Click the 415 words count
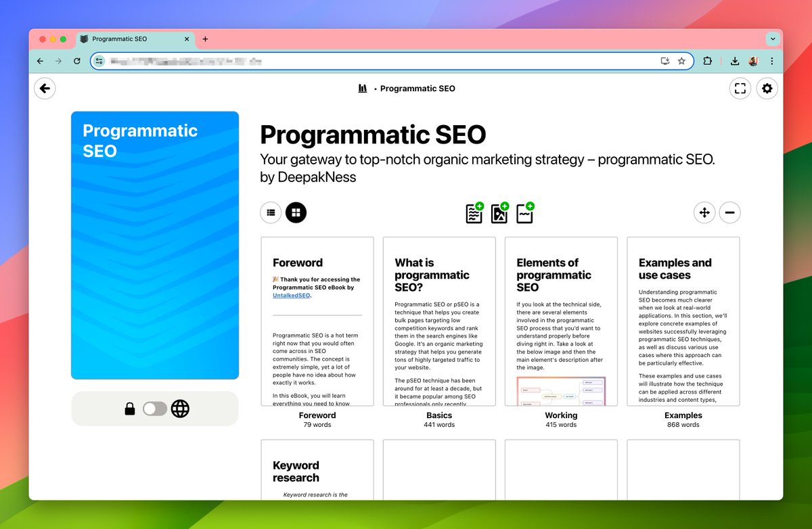 pyautogui.click(x=561, y=425)
